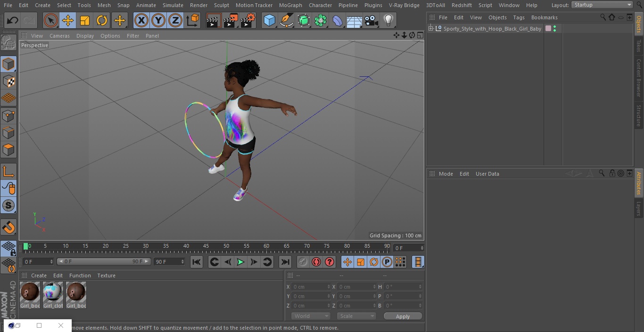The height and width of the screenshot is (332, 644).
Task: Switch to Layers side tab
Action: [x=639, y=209]
